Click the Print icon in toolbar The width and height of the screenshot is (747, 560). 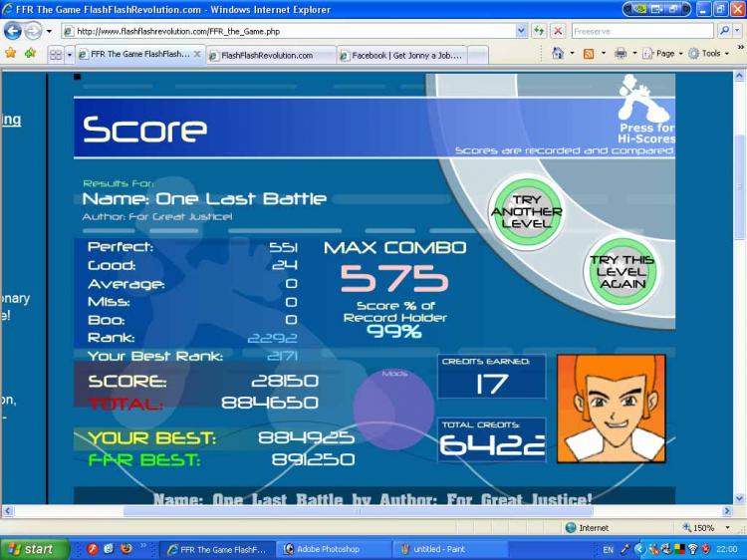[621, 54]
